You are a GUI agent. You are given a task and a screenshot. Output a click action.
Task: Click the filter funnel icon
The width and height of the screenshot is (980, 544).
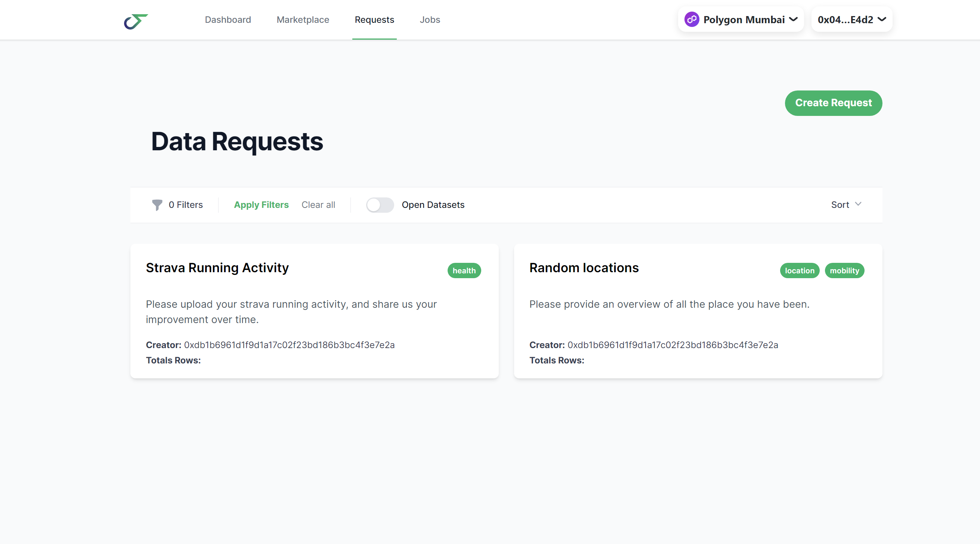pos(157,205)
